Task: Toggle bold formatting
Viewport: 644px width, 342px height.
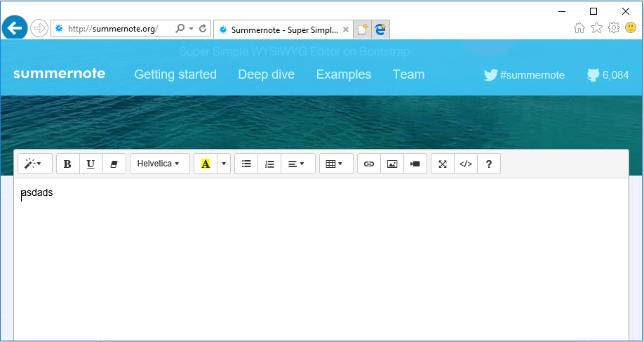Action: click(x=68, y=164)
